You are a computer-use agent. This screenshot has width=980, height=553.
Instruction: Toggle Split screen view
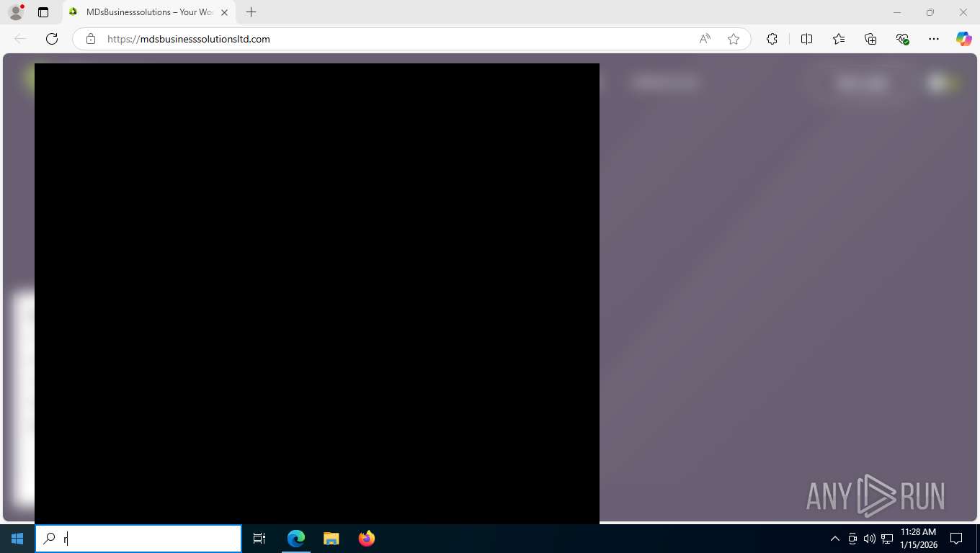[807, 39]
